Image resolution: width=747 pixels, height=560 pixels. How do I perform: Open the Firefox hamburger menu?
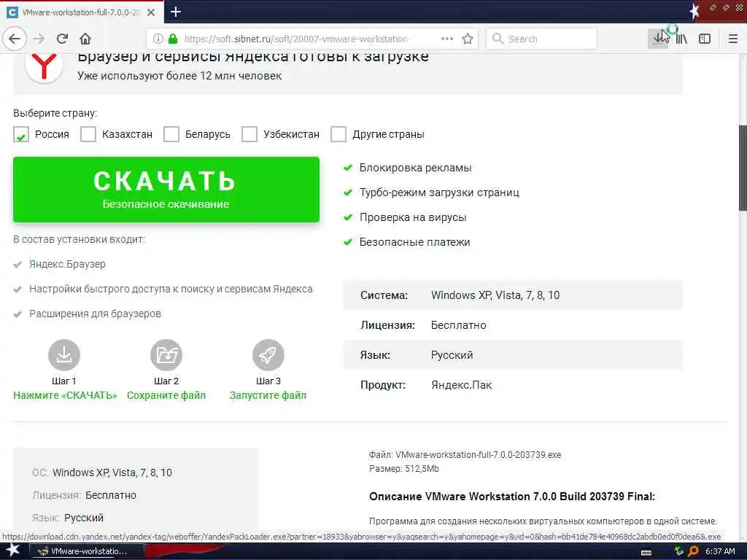coord(733,39)
